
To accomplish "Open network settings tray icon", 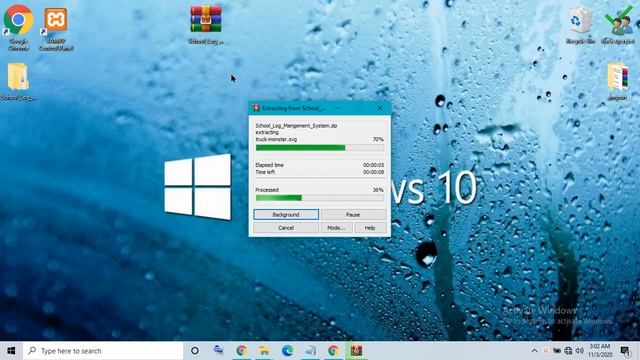I will point(568,351).
